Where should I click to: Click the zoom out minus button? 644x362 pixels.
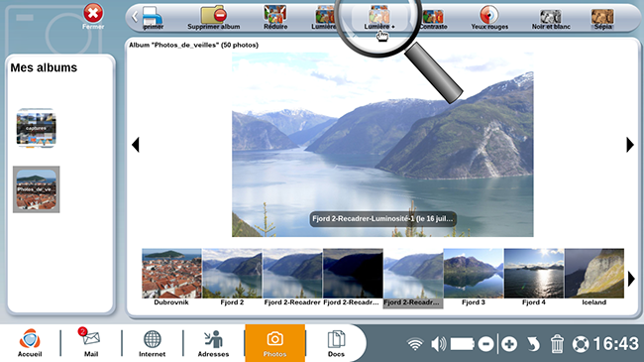pos(485,344)
